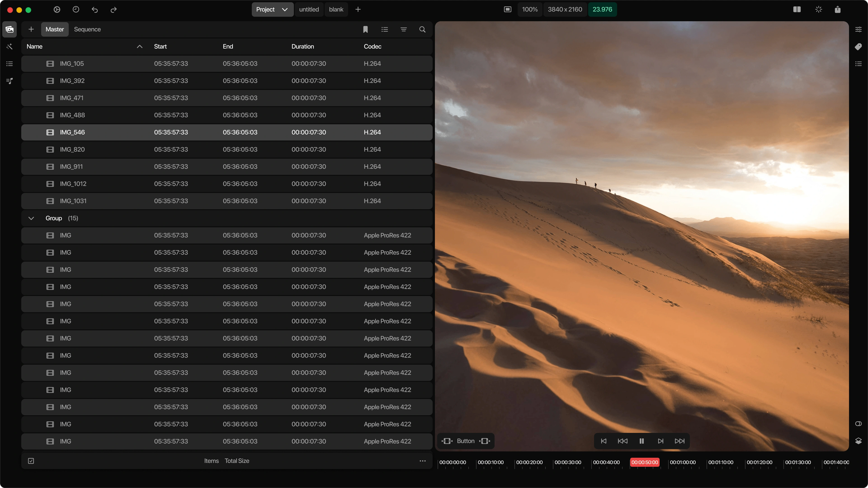Select the IMG_105 clip
This screenshot has width=868, height=488.
coord(227,64)
